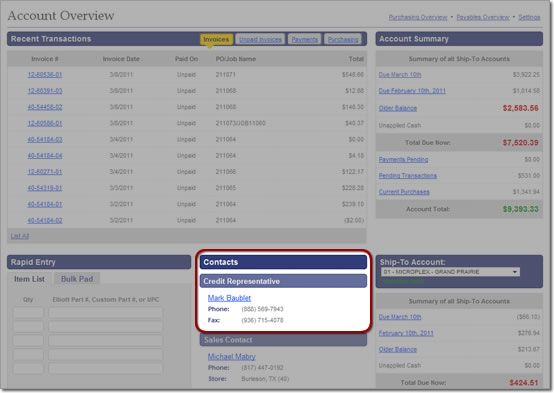
Task: View invoice 40-54458-02
Action: tap(45, 107)
